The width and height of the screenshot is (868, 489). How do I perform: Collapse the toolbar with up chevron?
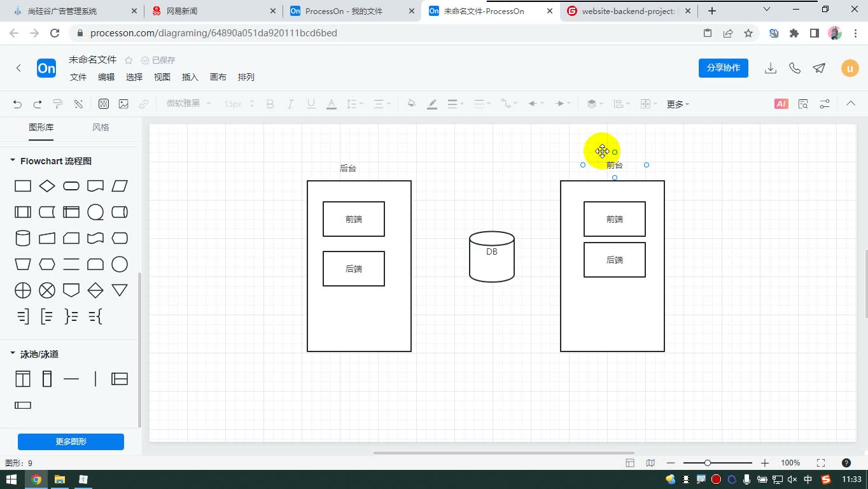click(x=850, y=104)
